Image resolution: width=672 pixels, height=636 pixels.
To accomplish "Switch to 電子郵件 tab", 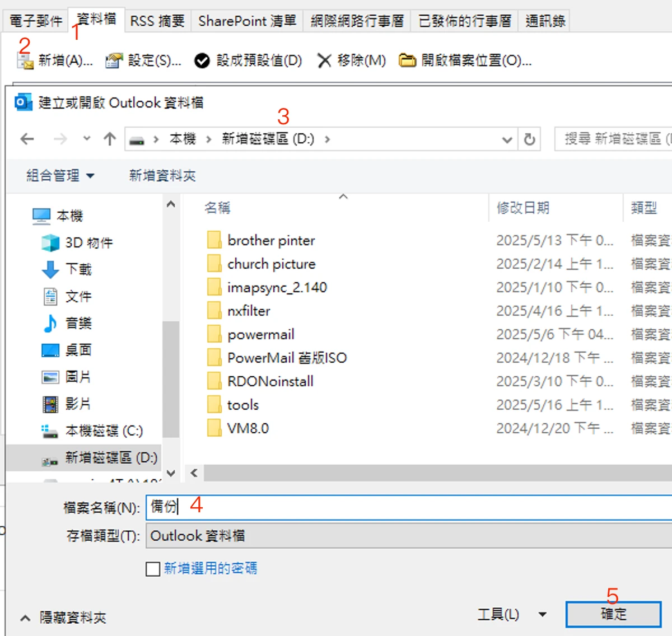I will [x=36, y=21].
